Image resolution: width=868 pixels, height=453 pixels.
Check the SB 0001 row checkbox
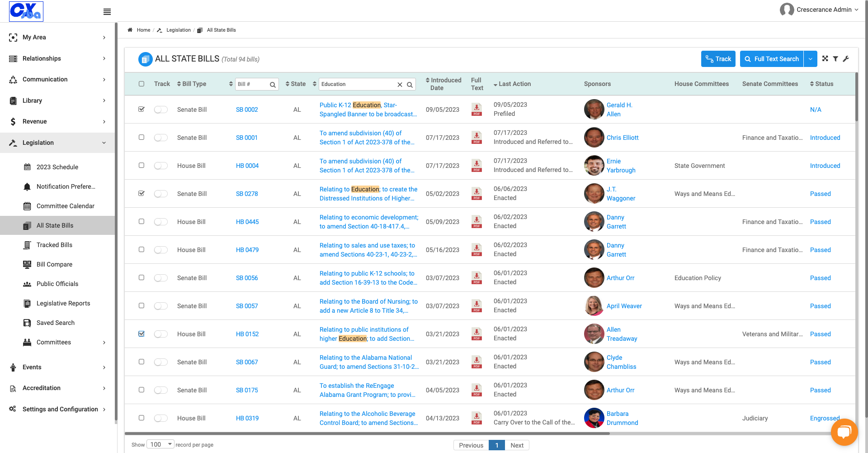tap(142, 137)
